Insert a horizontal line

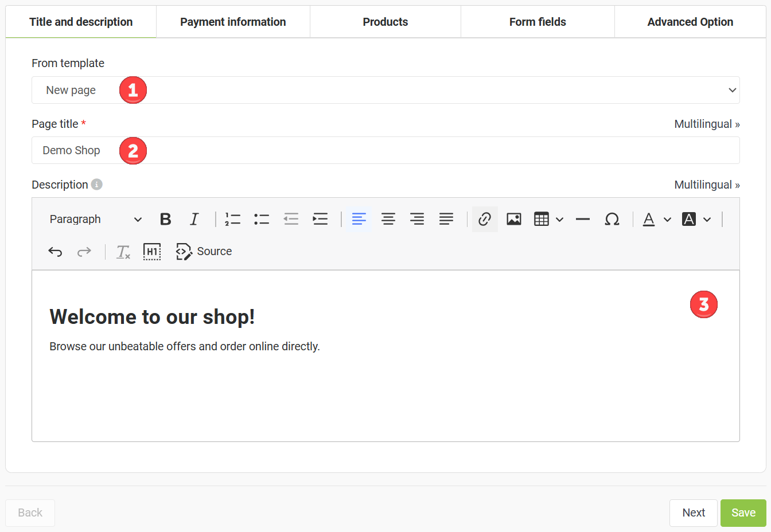583,219
